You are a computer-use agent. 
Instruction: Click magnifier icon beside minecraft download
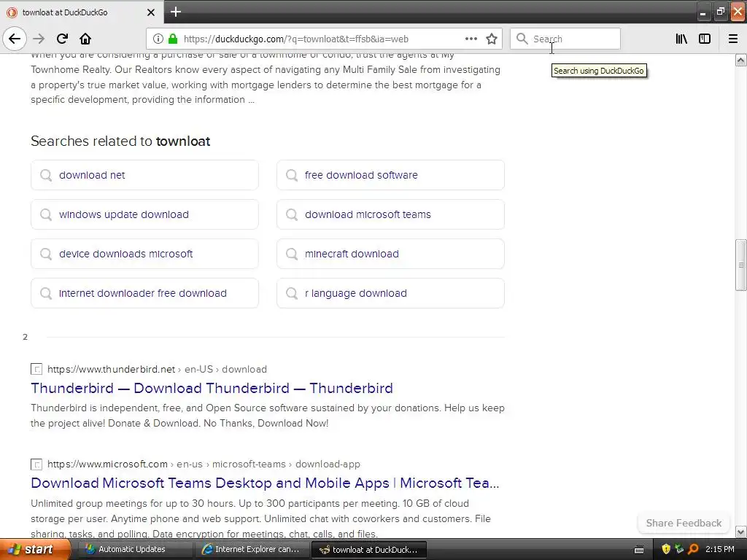point(292,254)
